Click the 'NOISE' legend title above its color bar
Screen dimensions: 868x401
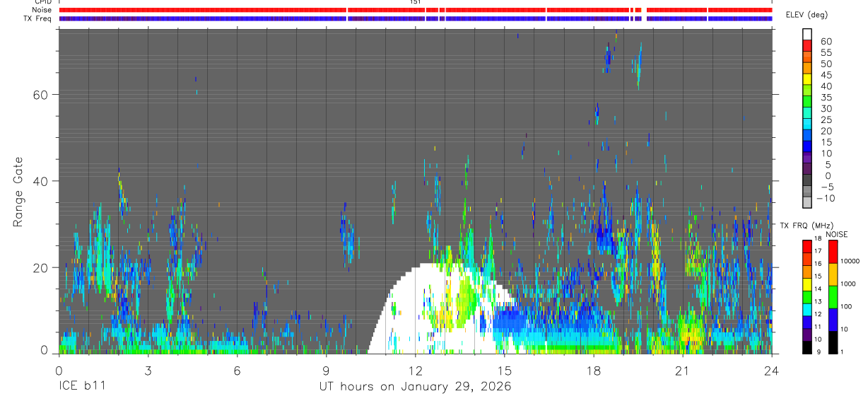click(836, 234)
